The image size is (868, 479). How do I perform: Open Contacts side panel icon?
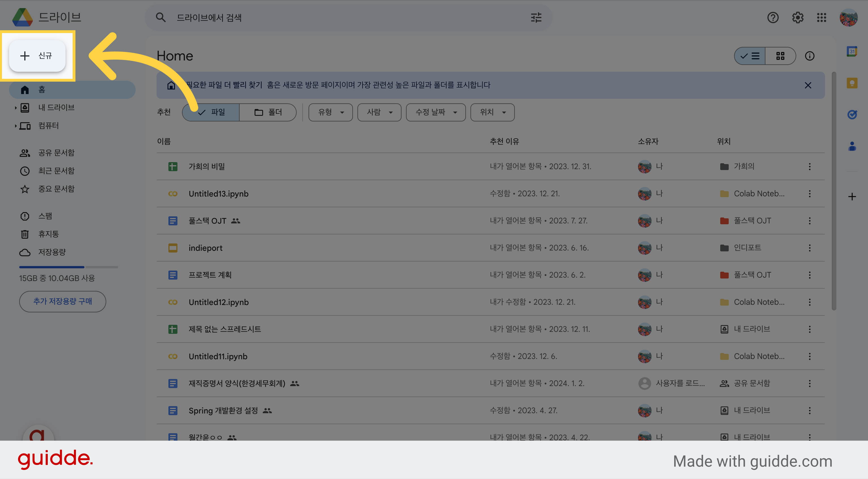click(852, 146)
